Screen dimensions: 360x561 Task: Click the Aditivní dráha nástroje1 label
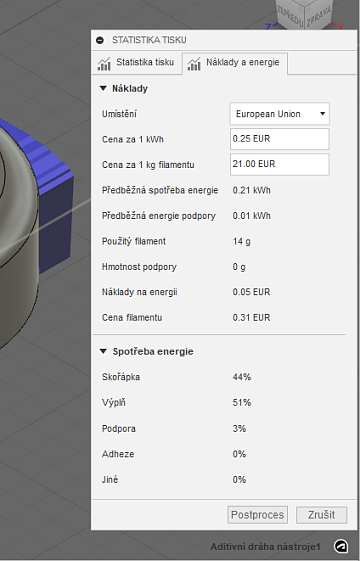265,547
